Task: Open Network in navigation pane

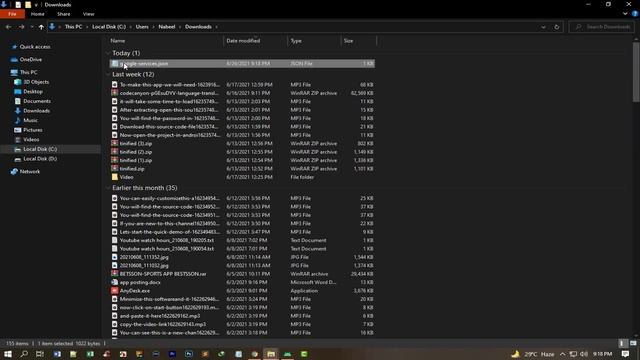Action: [x=30, y=172]
